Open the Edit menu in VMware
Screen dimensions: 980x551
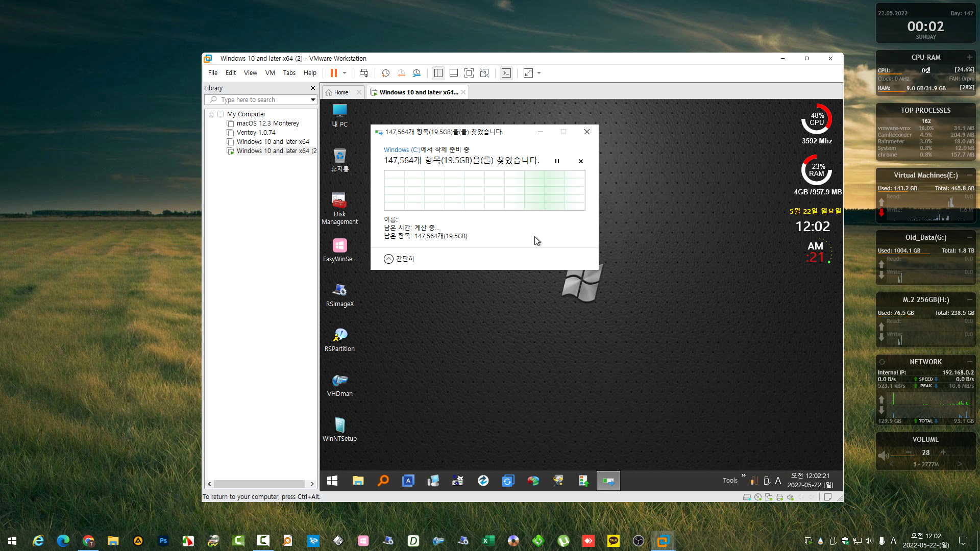tap(231, 73)
